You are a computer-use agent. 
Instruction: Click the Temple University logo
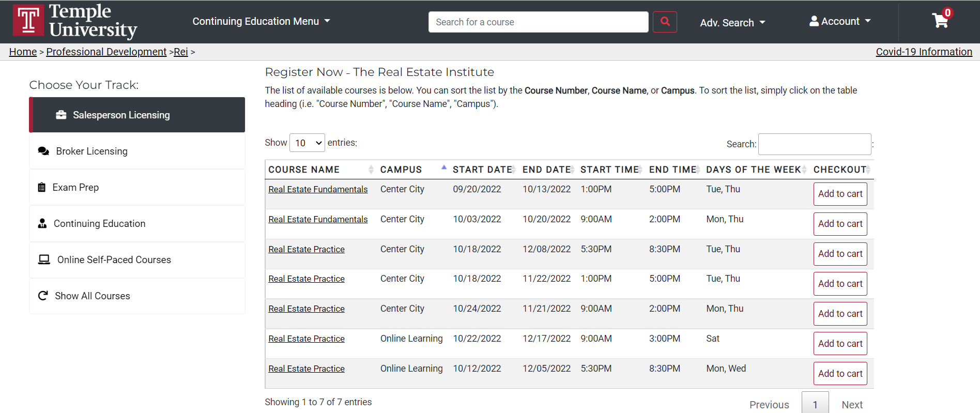click(x=75, y=21)
